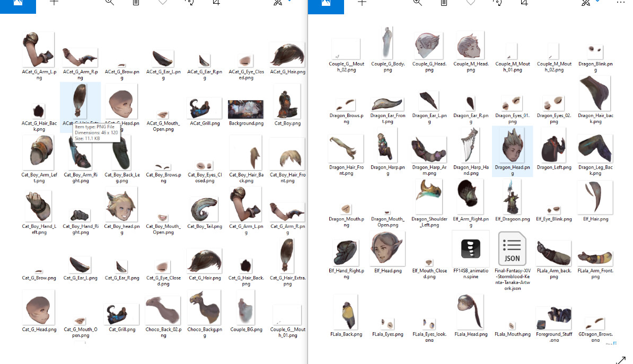Screen dimensions: 633x364
Task: Select the Couple_G_Body.png thumbnail
Action: tap(388, 43)
